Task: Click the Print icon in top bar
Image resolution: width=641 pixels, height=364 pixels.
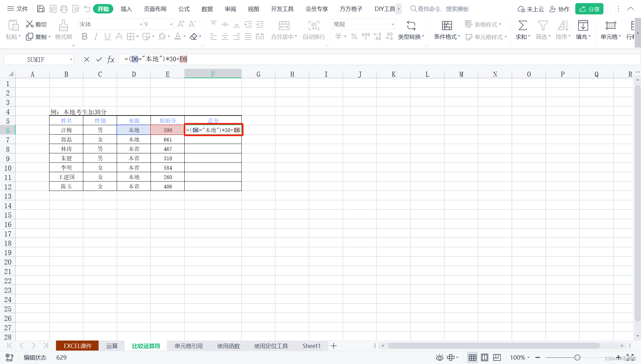Action: pos(64,9)
